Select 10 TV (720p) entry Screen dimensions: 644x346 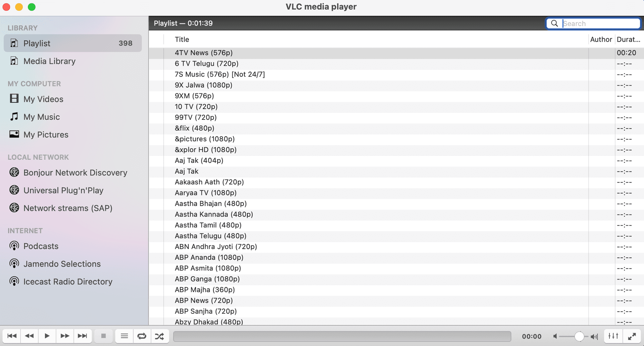396,107
